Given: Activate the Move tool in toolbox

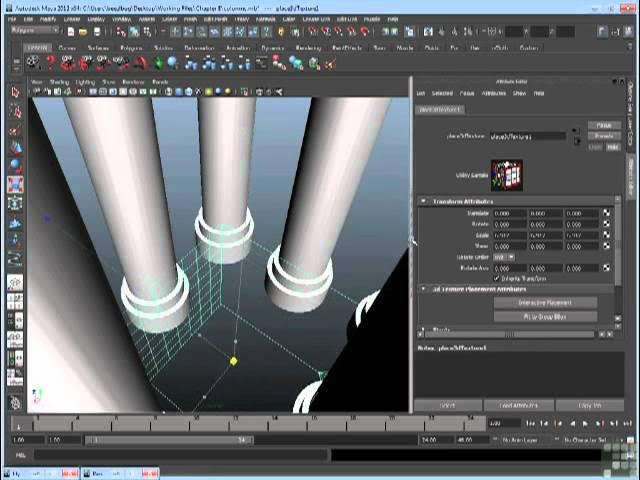Looking at the screenshot, I should [16, 148].
